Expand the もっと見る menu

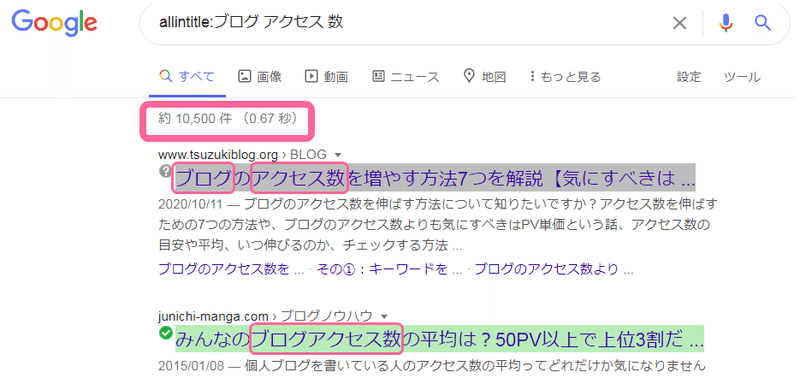[565, 77]
